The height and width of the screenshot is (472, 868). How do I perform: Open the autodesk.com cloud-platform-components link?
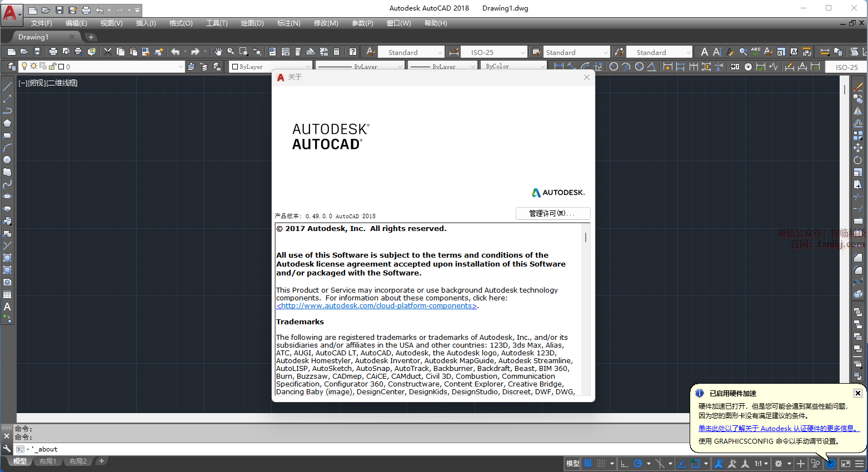tap(377, 306)
